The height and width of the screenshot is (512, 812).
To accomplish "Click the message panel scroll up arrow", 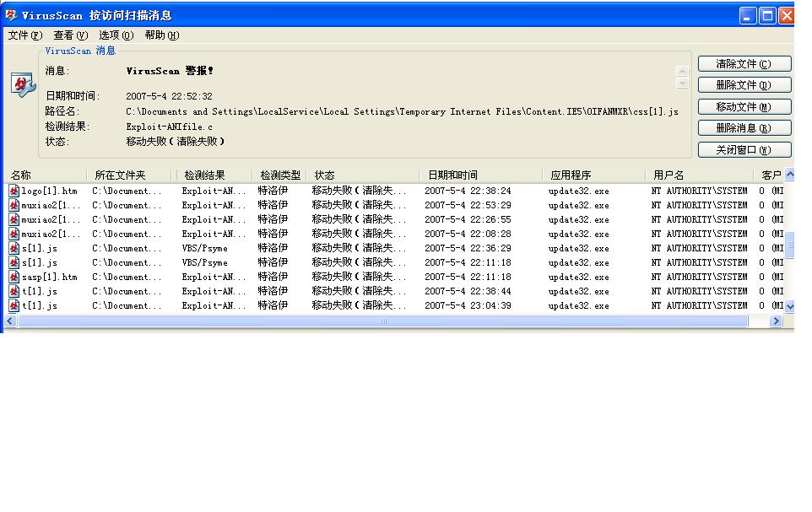I will [683, 71].
